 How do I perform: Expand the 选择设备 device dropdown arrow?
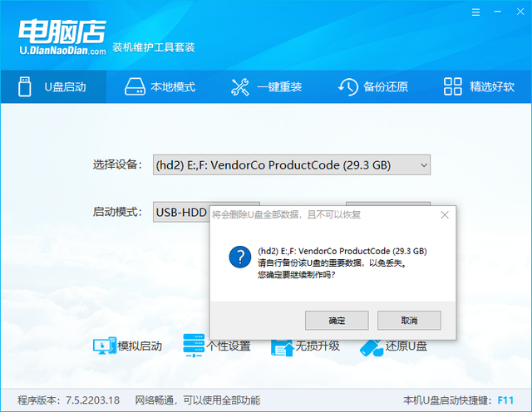click(x=423, y=165)
